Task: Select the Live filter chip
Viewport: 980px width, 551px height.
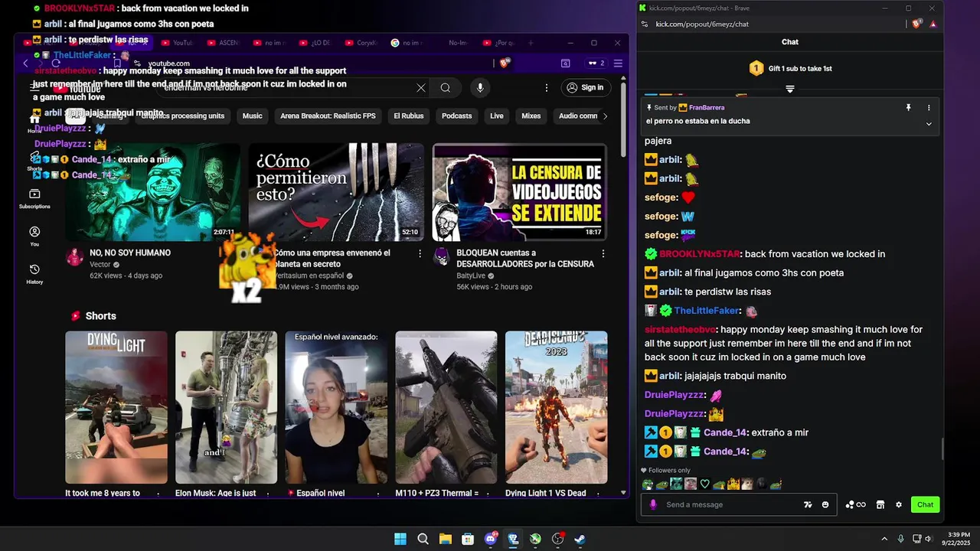Action: 497,116
